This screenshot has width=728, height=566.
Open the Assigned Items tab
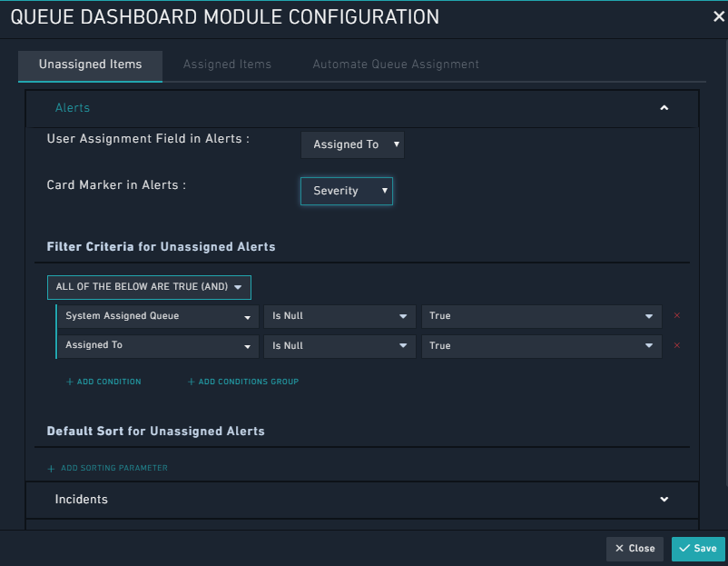[227, 65]
